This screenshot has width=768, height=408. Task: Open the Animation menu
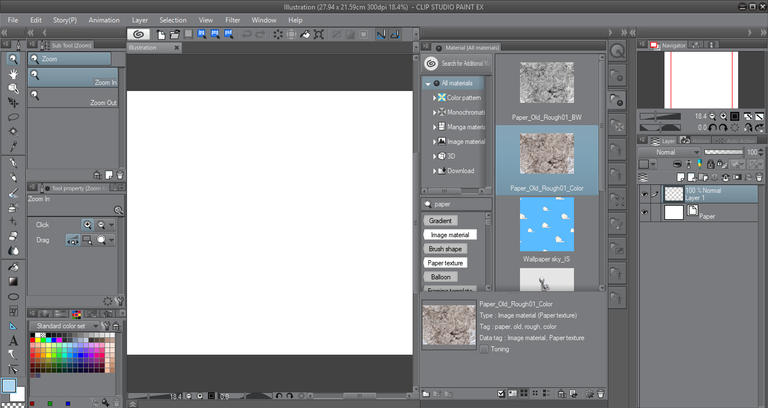click(x=104, y=20)
